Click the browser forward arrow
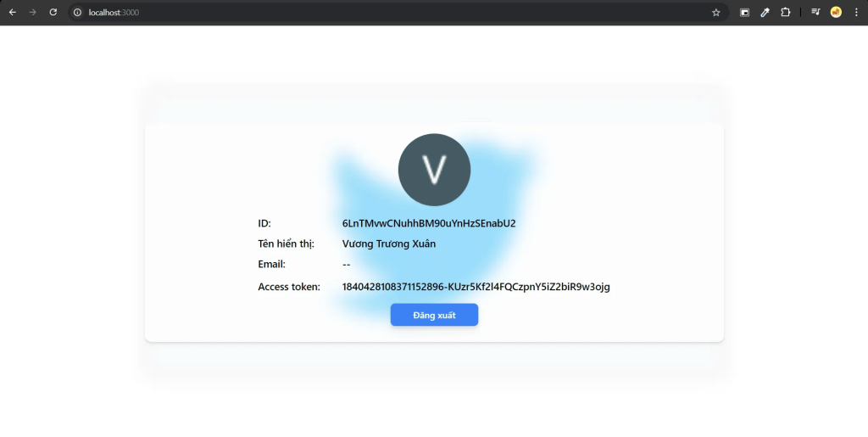The height and width of the screenshot is (437, 868). click(x=33, y=12)
